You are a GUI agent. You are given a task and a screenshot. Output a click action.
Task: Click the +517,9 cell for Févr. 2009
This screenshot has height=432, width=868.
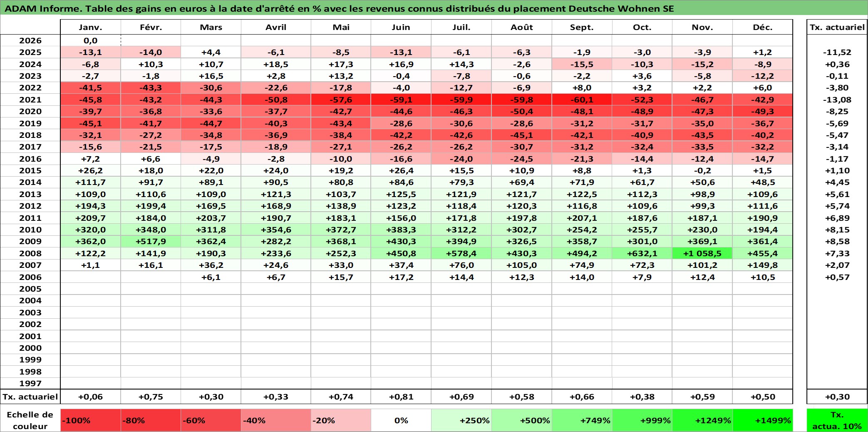pyautogui.click(x=151, y=241)
